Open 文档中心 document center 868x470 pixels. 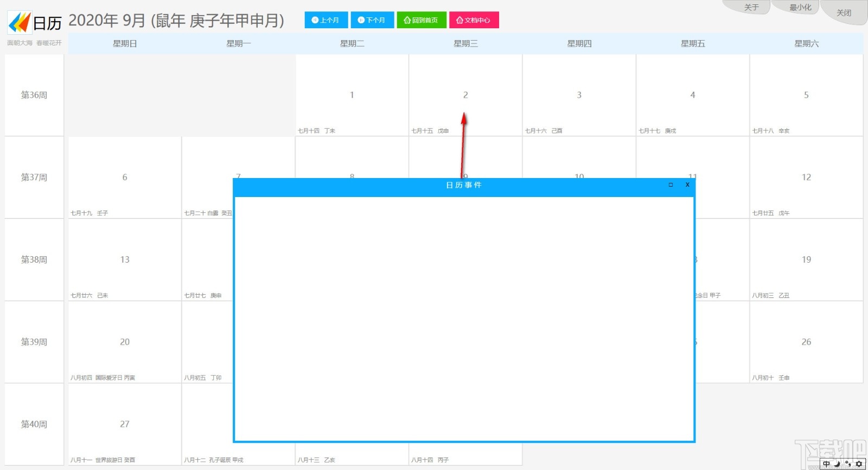click(x=474, y=20)
